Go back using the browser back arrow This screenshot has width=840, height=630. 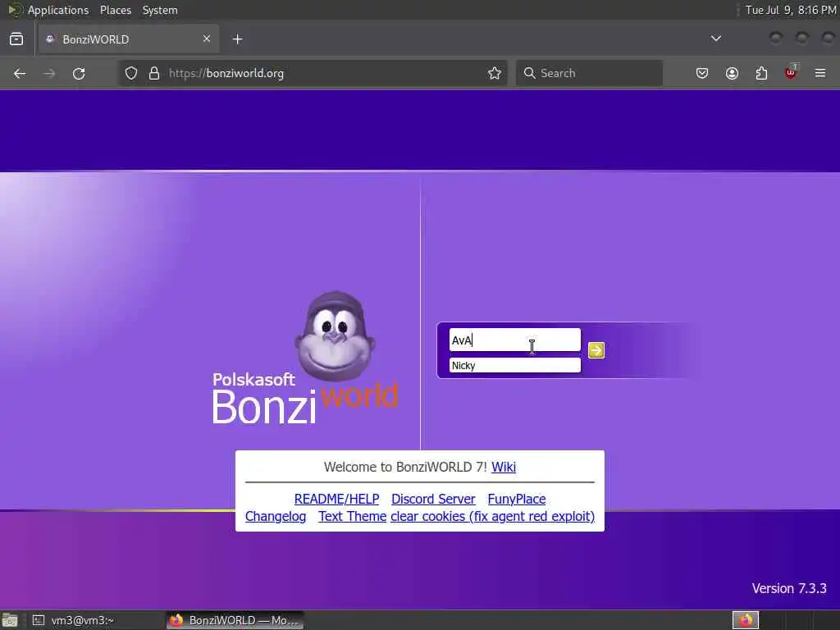click(x=20, y=73)
